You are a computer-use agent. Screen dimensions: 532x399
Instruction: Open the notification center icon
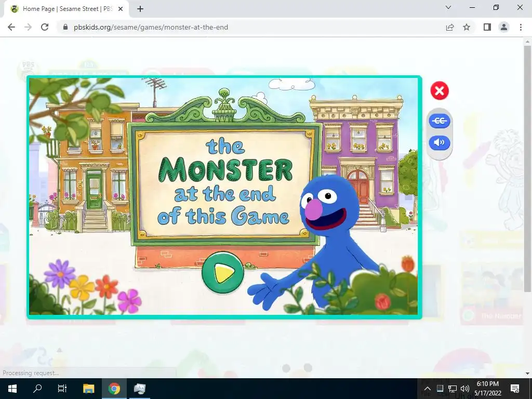pyautogui.click(x=515, y=389)
